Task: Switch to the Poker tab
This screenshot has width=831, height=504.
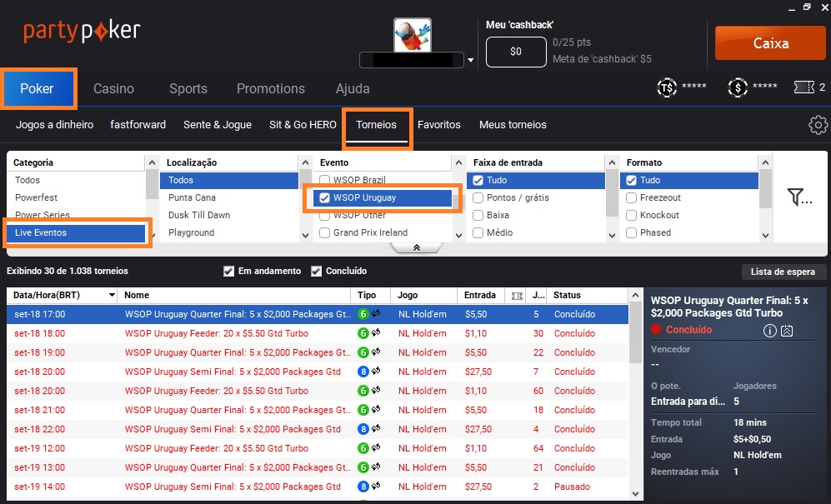Action: 38,88
